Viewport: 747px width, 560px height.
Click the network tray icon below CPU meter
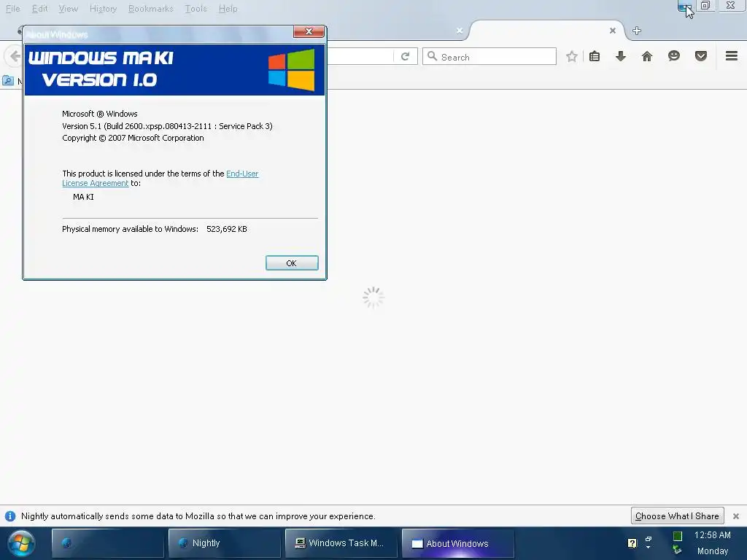point(677,550)
